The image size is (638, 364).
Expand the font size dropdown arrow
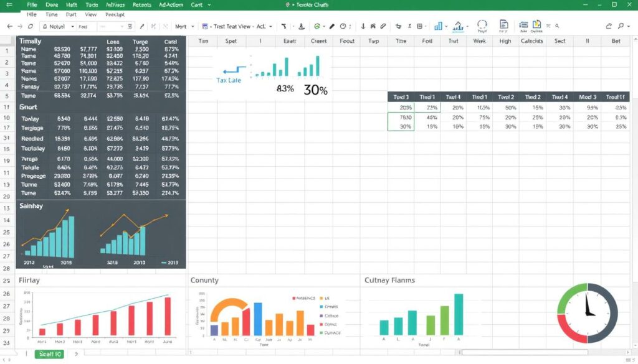[121, 27]
